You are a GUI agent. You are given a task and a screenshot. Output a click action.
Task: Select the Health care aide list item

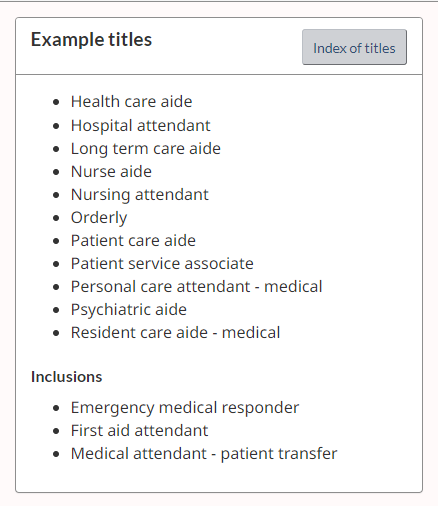(131, 101)
